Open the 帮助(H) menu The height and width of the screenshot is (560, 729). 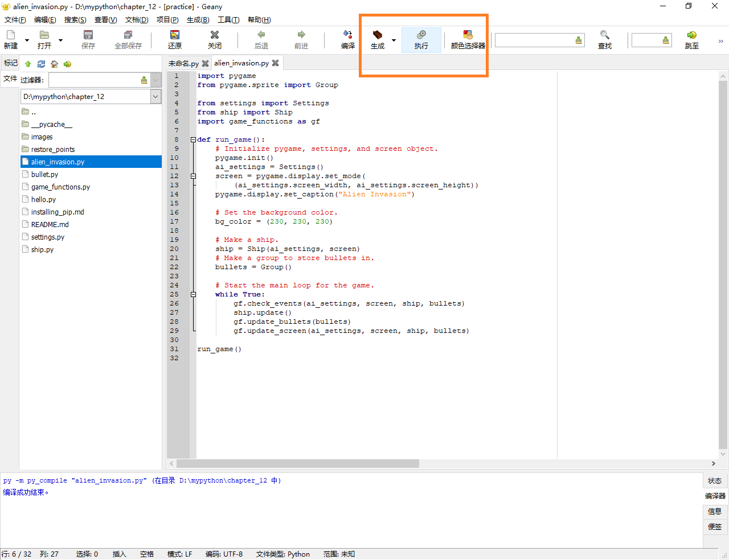259,20
